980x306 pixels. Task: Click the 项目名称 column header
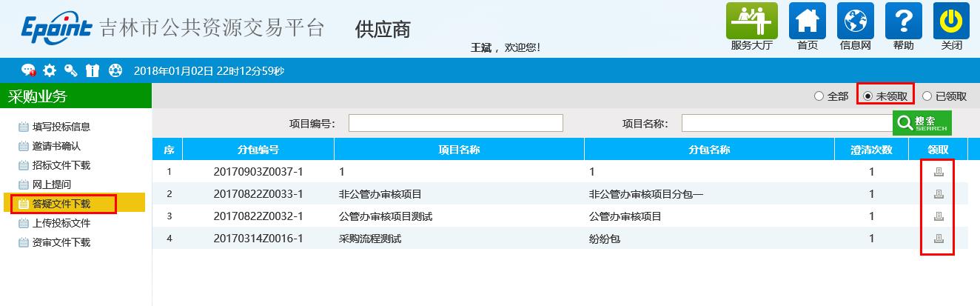(x=460, y=150)
